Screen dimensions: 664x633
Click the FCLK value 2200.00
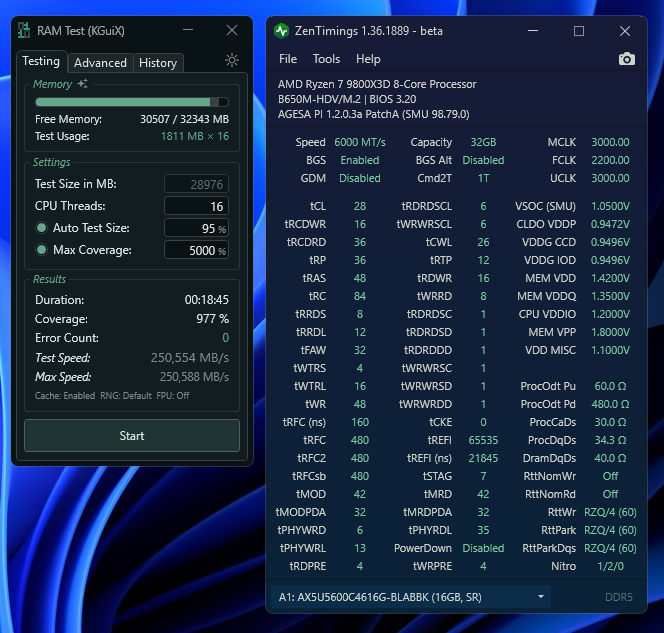[x=610, y=160]
